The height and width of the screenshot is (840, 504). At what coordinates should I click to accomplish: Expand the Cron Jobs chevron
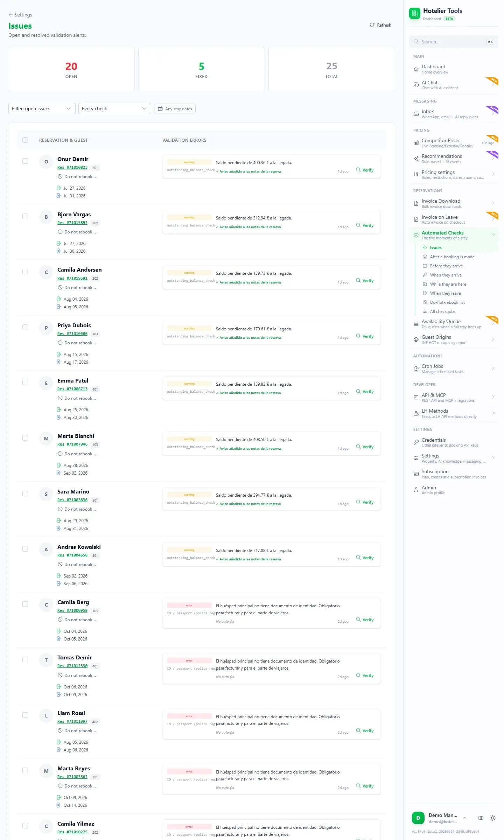493,368
